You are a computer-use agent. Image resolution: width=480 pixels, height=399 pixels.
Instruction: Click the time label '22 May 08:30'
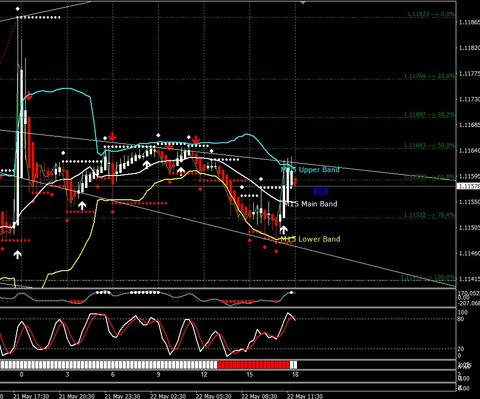(259, 396)
